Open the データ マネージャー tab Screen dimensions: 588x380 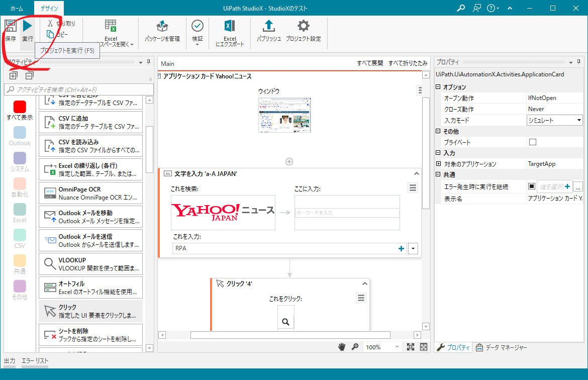[x=502, y=347]
